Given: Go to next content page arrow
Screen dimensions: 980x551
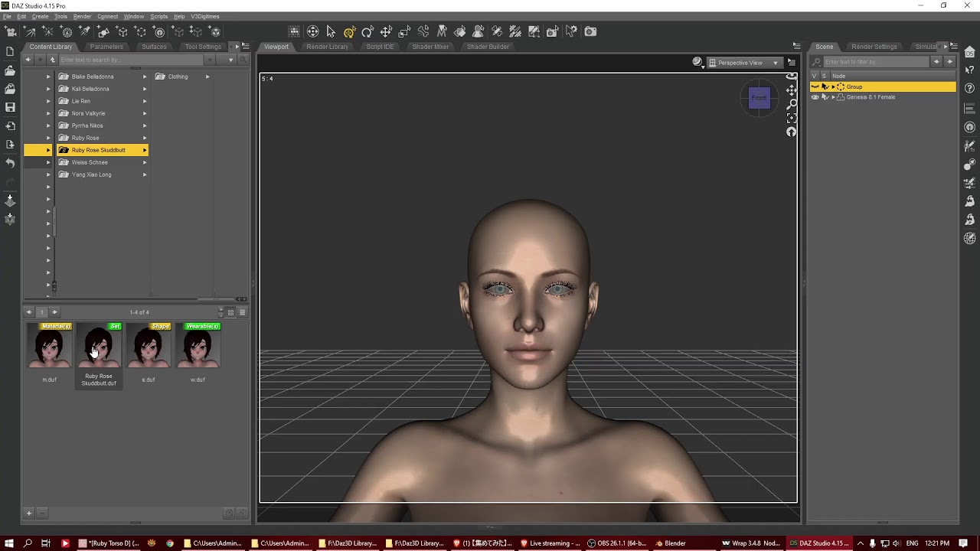Looking at the screenshot, I should [x=54, y=312].
